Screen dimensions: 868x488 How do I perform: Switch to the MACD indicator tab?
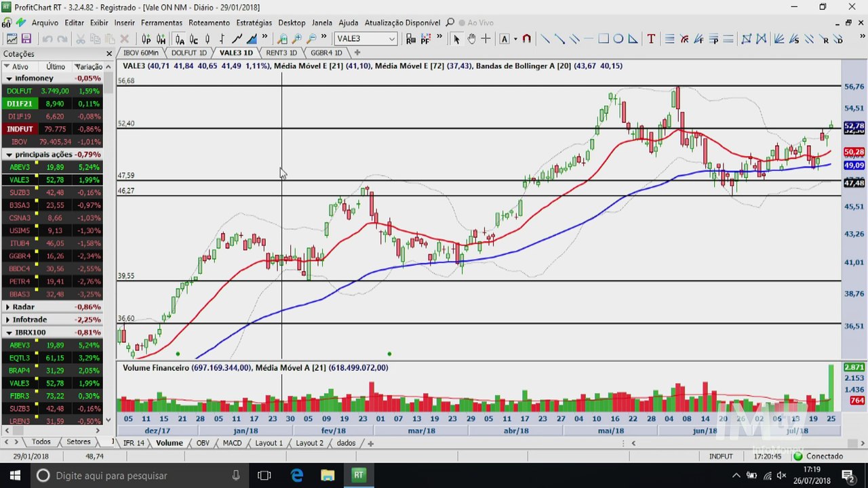(232, 443)
